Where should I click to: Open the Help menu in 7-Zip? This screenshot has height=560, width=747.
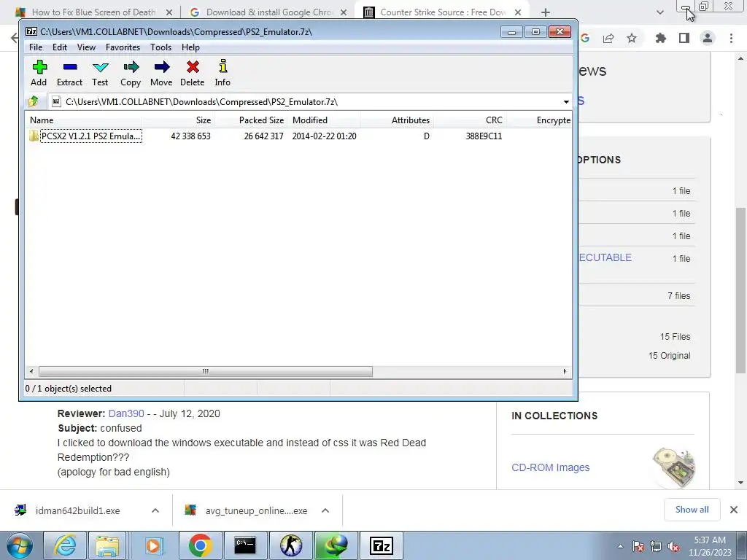pyautogui.click(x=190, y=47)
